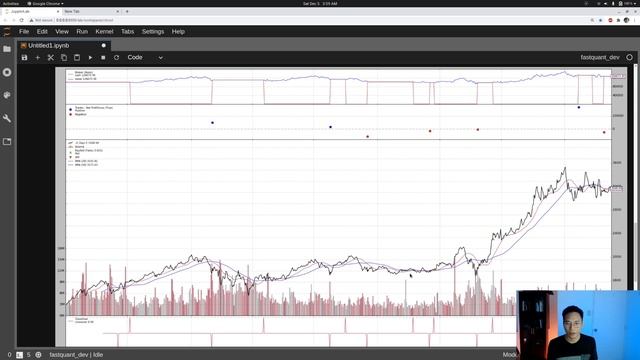Open the Code cell type dropdown
This screenshot has height=360, width=640.
pos(145,58)
